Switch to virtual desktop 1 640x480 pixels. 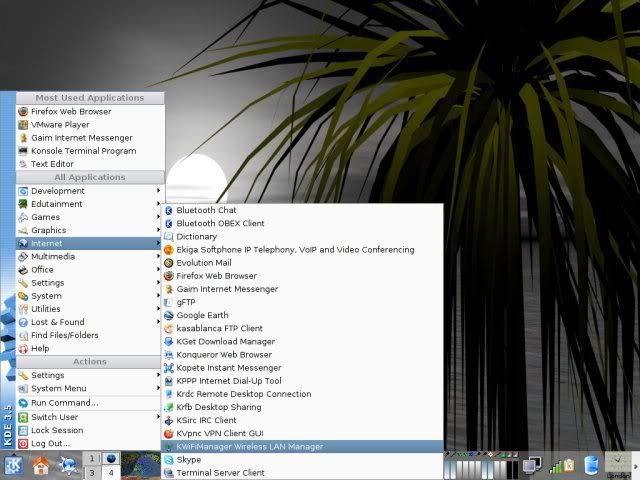(x=91, y=458)
